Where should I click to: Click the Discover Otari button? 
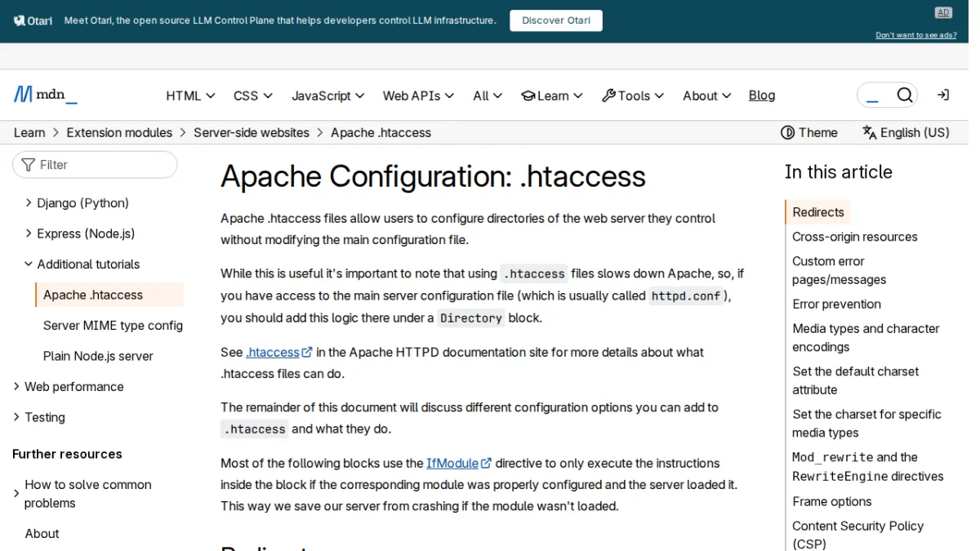coord(556,20)
